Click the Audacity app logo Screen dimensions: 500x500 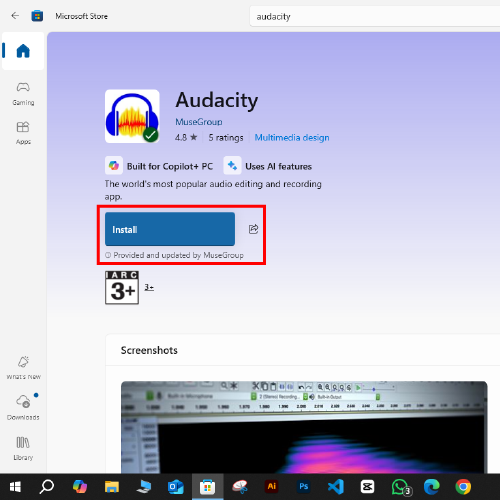(132, 116)
